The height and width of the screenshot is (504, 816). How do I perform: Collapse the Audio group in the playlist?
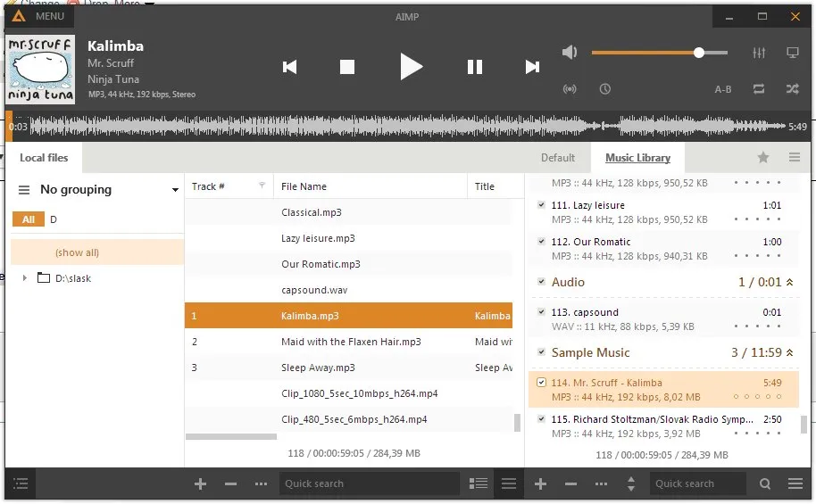[789, 282]
